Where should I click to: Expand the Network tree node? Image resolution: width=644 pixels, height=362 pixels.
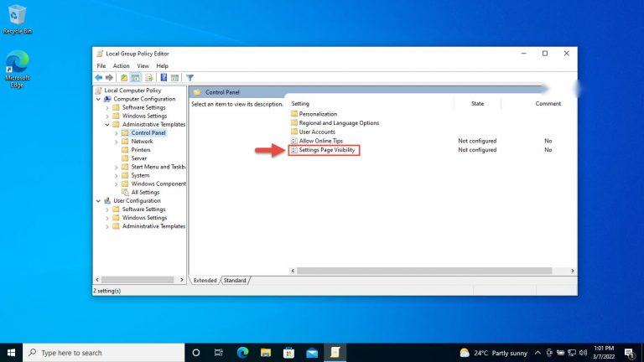point(117,142)
